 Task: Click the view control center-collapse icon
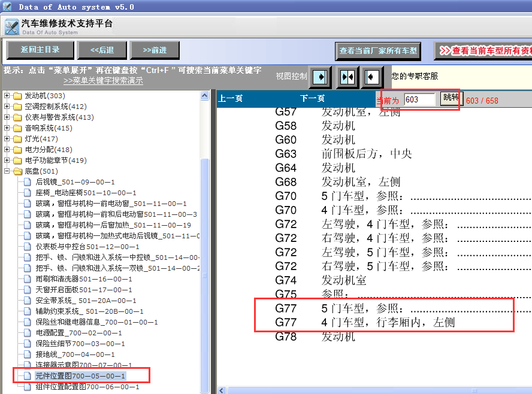pyautogui.click(x=347, y=77)
